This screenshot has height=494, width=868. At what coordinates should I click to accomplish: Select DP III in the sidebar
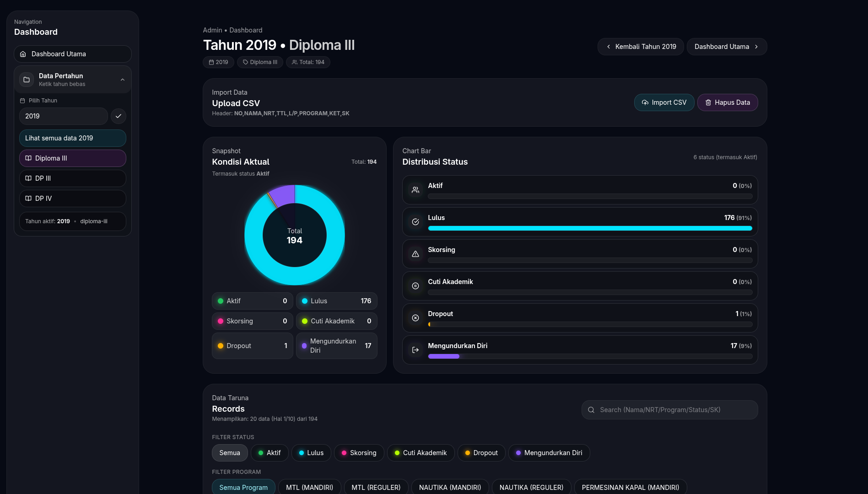click(73, 178)
